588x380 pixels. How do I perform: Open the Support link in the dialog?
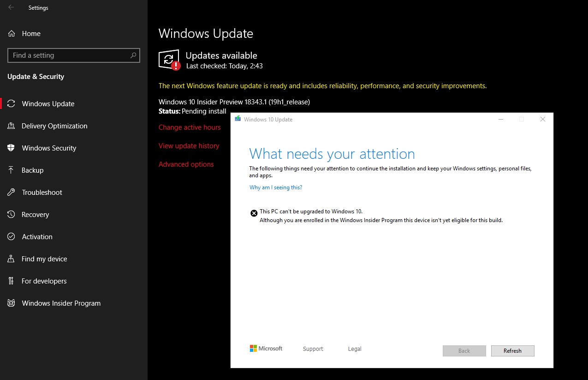(x=313, y=349)
